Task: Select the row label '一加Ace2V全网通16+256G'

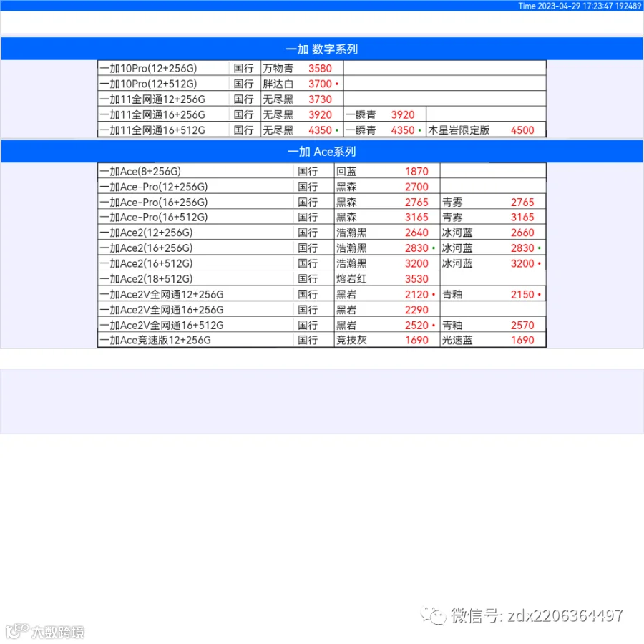Action: [x=162, y=310]
